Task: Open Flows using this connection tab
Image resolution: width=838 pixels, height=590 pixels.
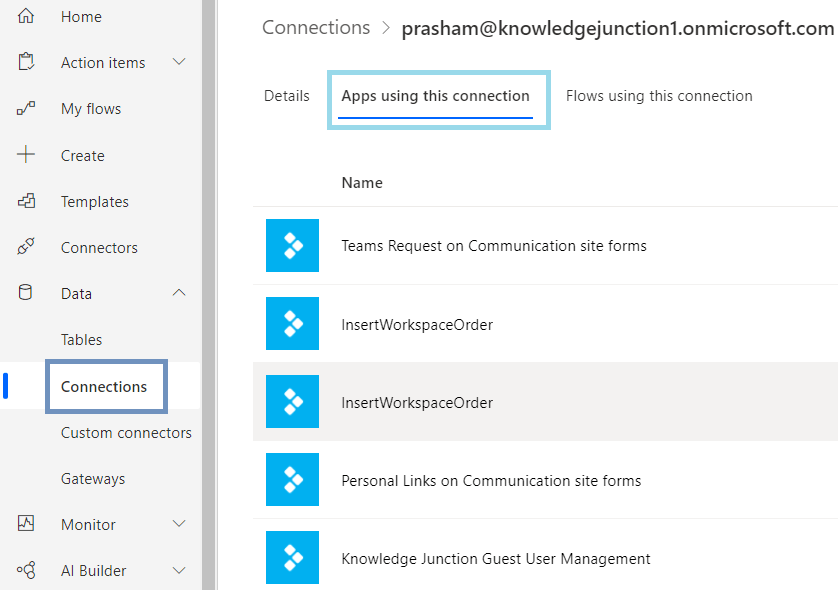Action: click(659, 96)
